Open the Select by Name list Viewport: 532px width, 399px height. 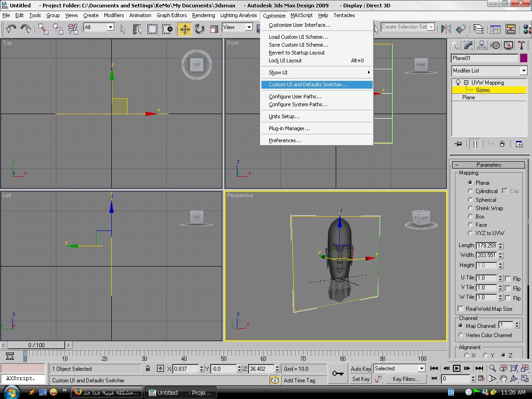(x=138, y=29)
